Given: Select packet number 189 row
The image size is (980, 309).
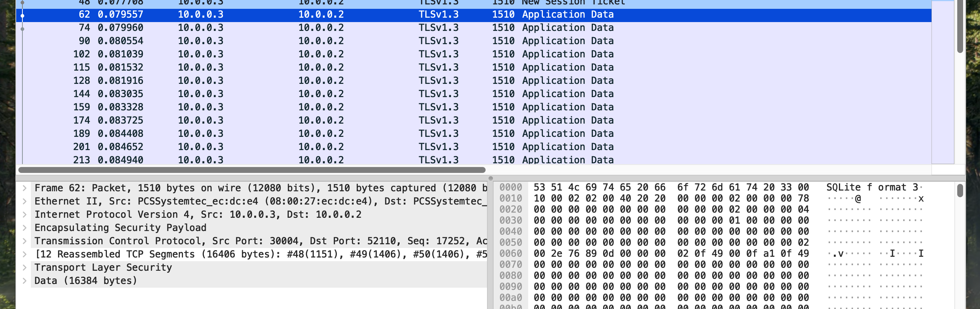Looking at the screenshot, I should [x=473, y=134].
